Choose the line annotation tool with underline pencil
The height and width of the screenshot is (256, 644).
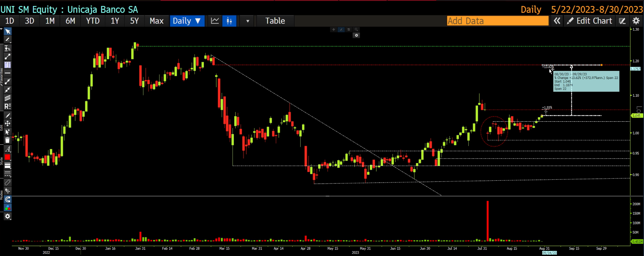(7, 40)
